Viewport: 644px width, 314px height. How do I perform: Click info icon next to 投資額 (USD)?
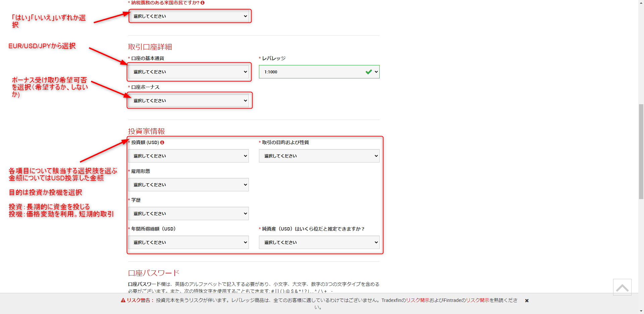pos(162,142)
